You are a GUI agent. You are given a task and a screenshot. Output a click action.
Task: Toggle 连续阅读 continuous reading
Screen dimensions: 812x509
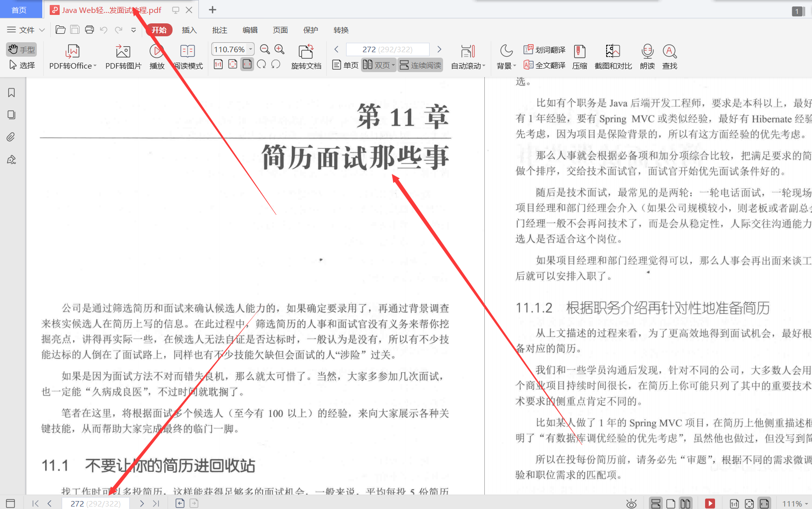(x=421, y=65)
